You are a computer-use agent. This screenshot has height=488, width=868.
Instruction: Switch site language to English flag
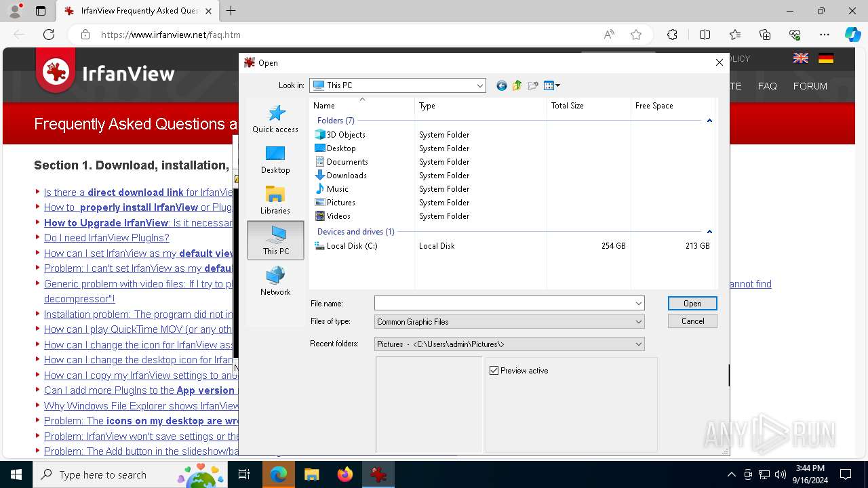(x=801, y=58)
